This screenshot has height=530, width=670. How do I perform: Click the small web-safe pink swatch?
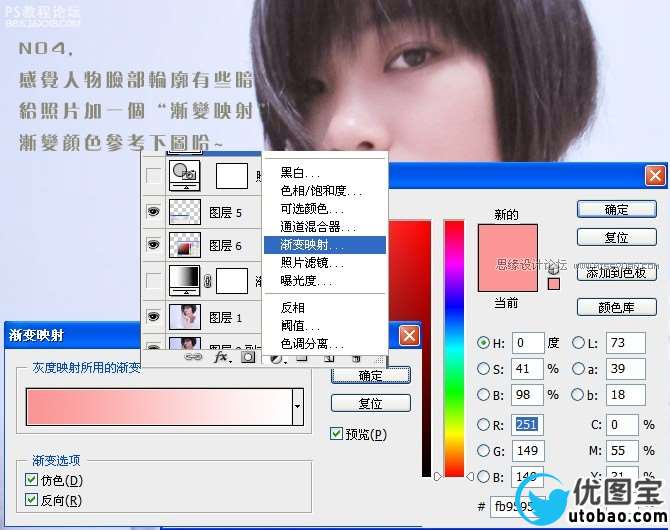554,284
